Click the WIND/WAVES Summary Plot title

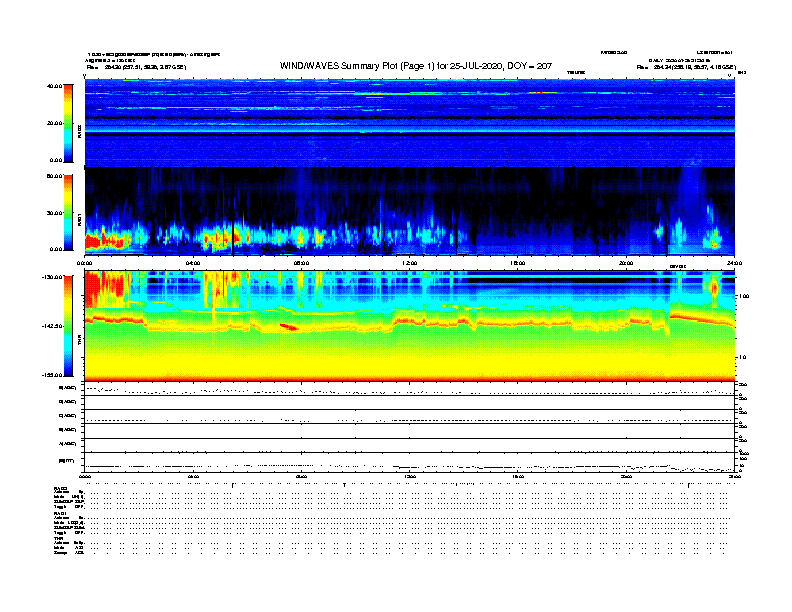416,66
